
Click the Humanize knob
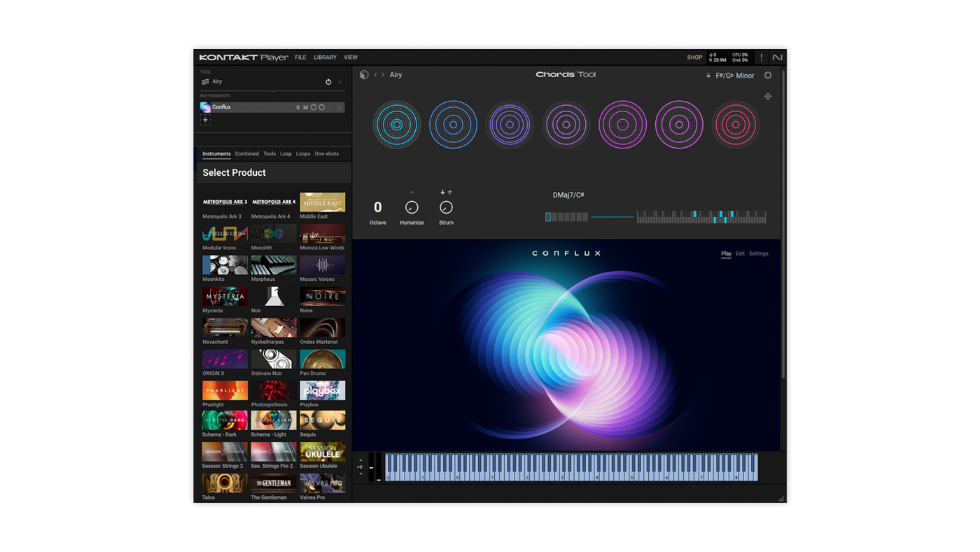pos(412,207)
